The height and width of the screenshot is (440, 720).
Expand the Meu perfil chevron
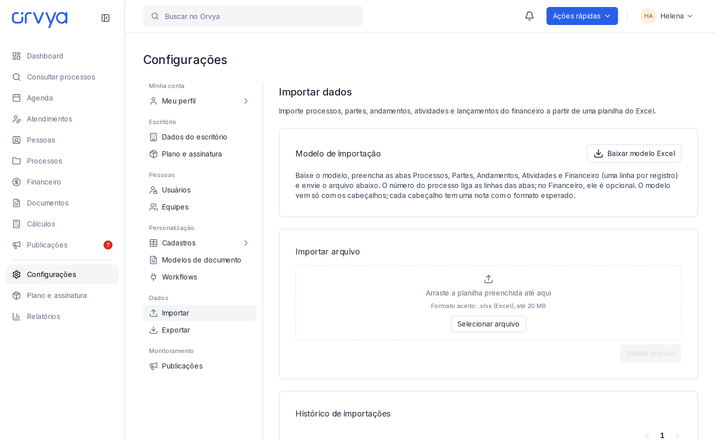pyautogui.click(x=246, y=101)
